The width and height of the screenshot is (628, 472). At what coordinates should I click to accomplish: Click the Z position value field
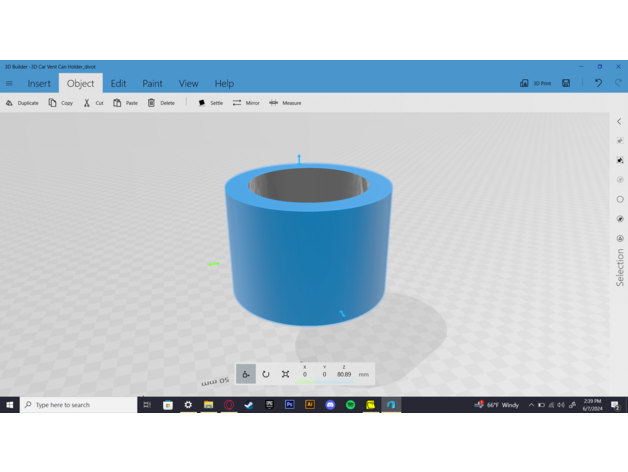pos(344,375)
